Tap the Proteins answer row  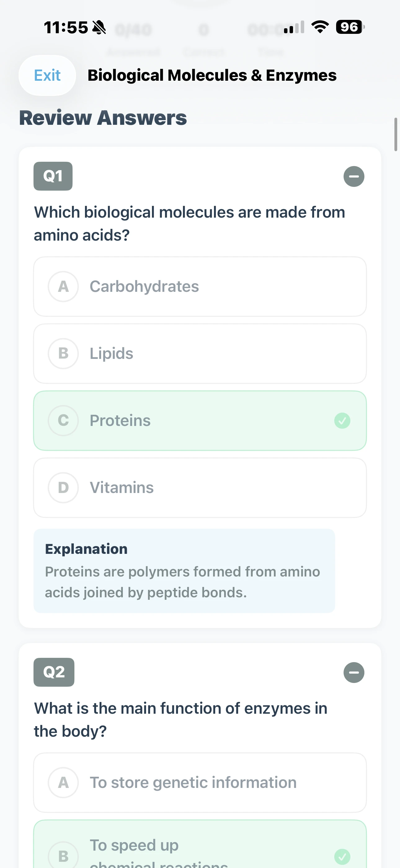(200, 421)
